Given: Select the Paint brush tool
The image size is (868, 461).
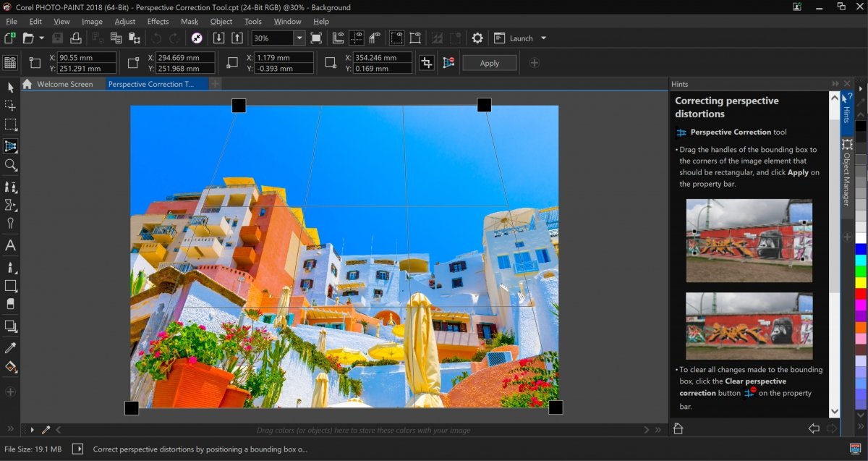Looking at the screenshot, I should (10, 268).
